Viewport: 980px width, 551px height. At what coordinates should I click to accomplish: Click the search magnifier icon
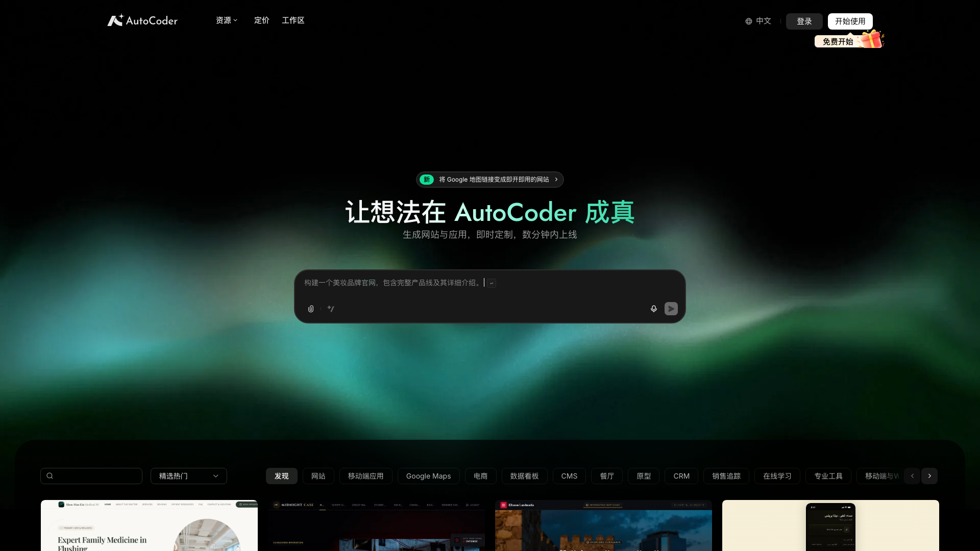tap(50, 476)
